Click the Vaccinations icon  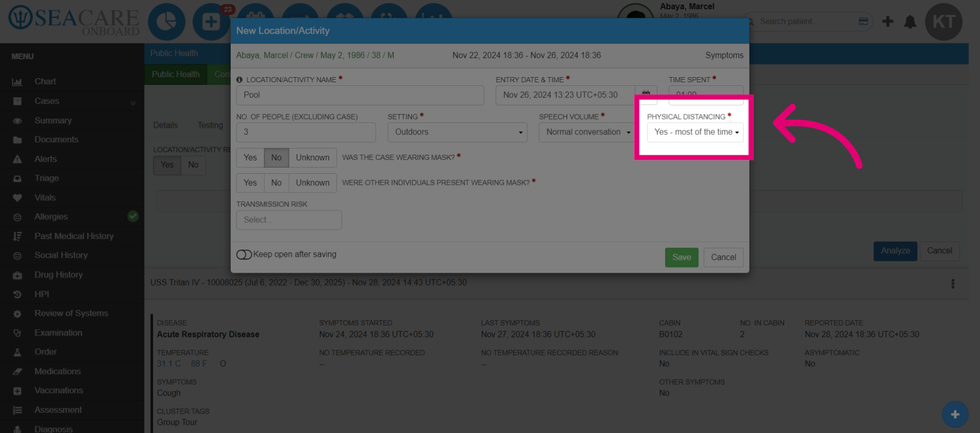pyautogui.click(x=17, y=391)
